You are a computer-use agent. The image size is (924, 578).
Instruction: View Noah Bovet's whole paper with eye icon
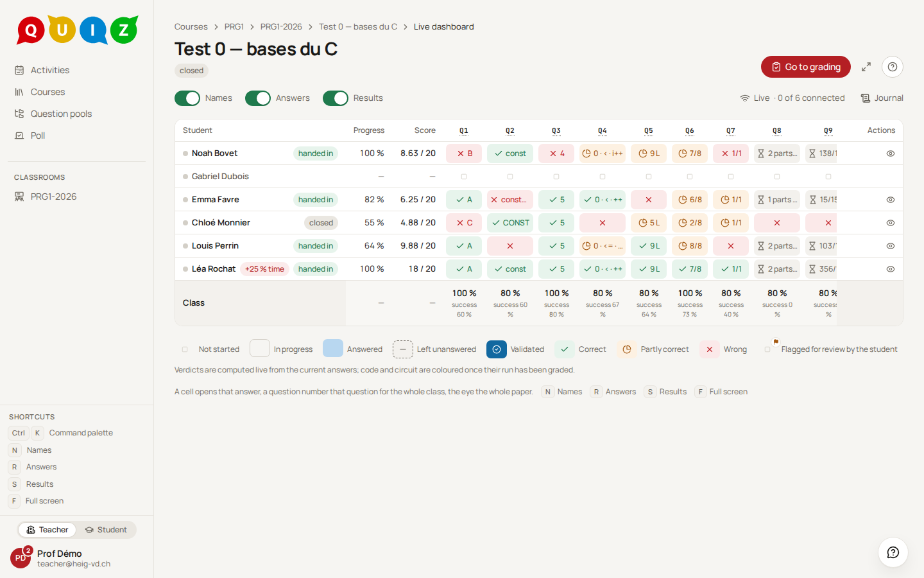(x=891, y=153)
